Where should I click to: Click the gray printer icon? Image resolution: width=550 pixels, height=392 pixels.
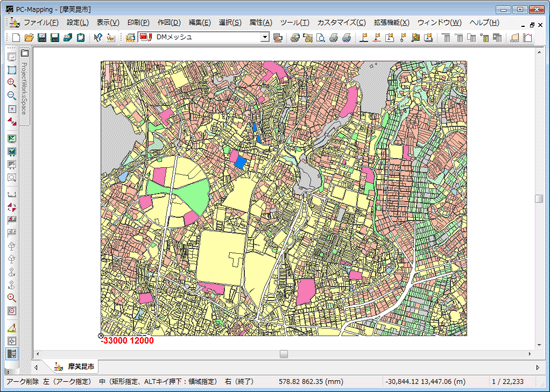pos(333,37)
